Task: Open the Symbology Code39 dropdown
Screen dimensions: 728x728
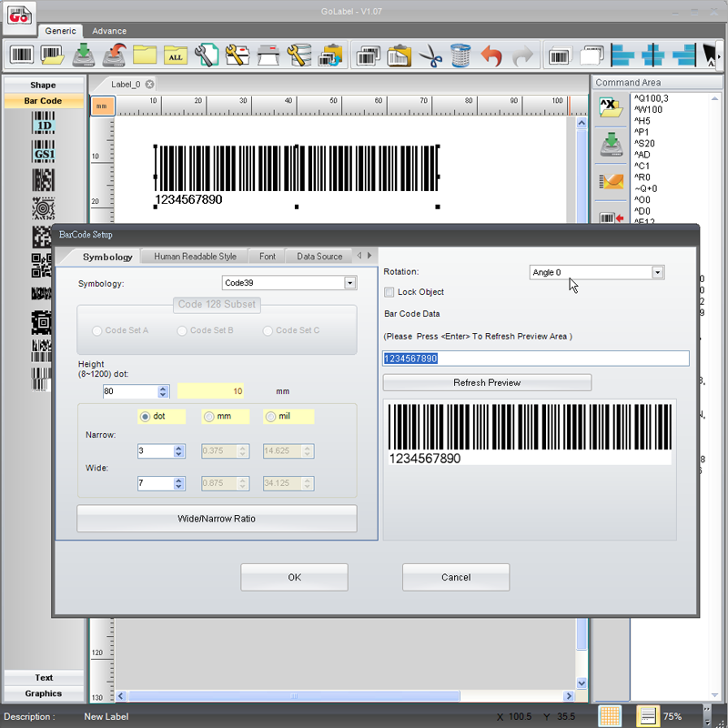Action: (x=349, y=283)
